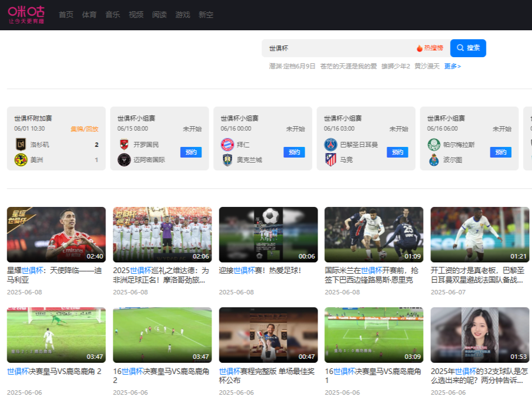This screenshot has height=397, width=532.
Task: Select hot search term 潜渊·定档6月9日
Action: coord(292,66)
